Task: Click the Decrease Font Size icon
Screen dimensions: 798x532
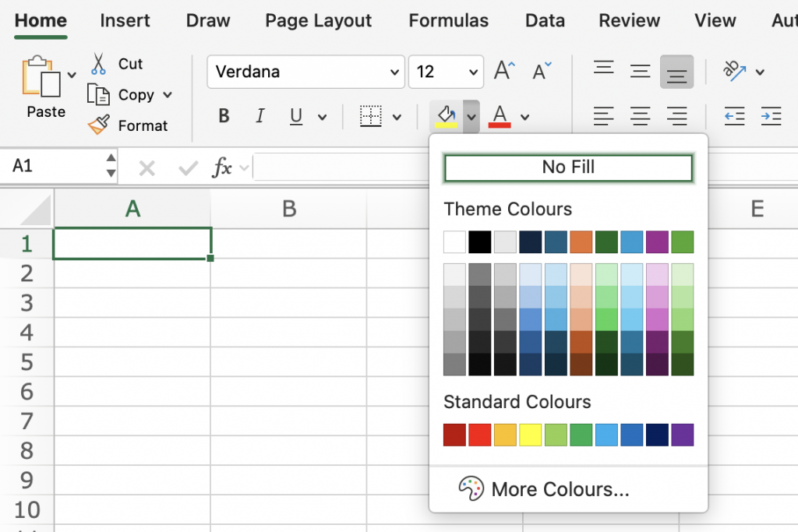Action: click(x=542, y=72)
